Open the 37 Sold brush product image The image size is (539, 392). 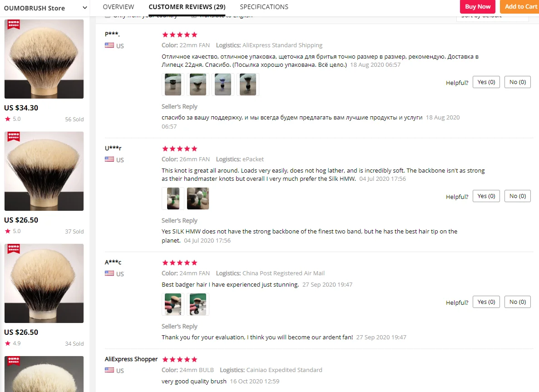point(44,171)
